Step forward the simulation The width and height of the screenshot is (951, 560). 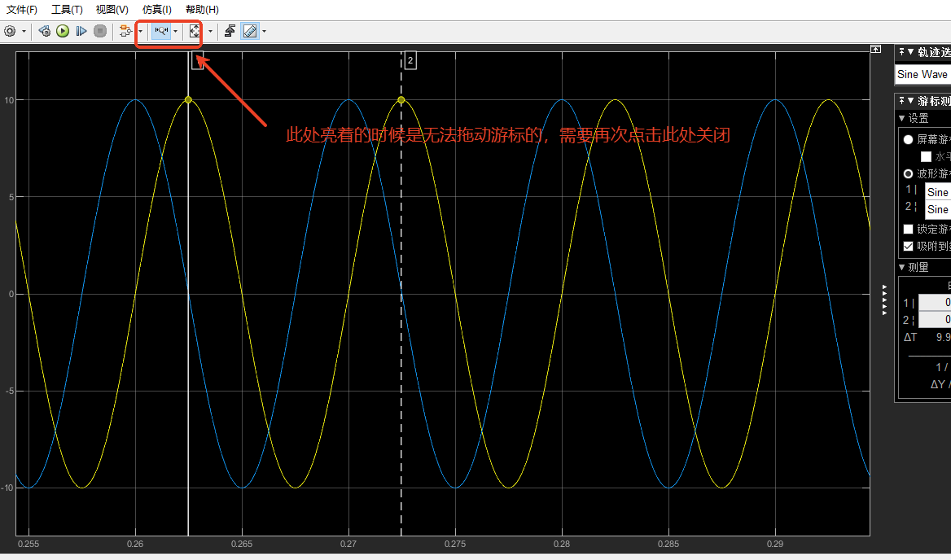pos(81,31)
